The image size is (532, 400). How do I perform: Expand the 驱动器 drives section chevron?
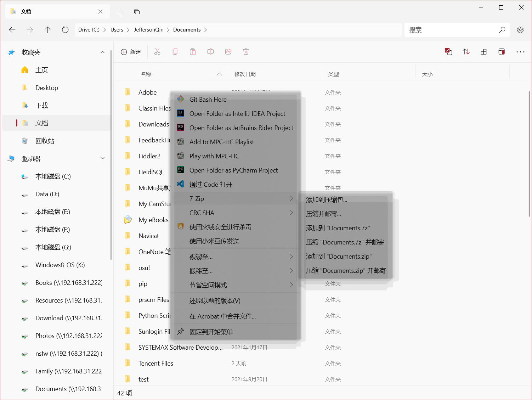click(103, 158)
